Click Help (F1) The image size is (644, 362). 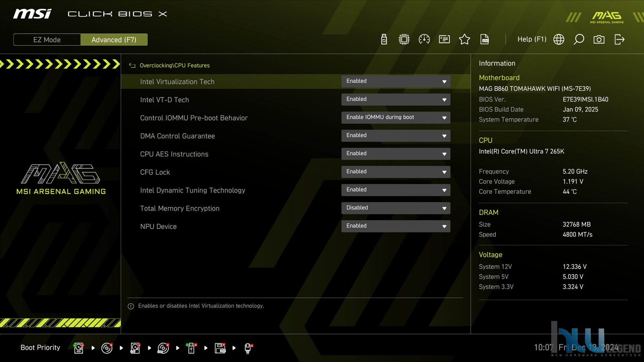[532, 39]
